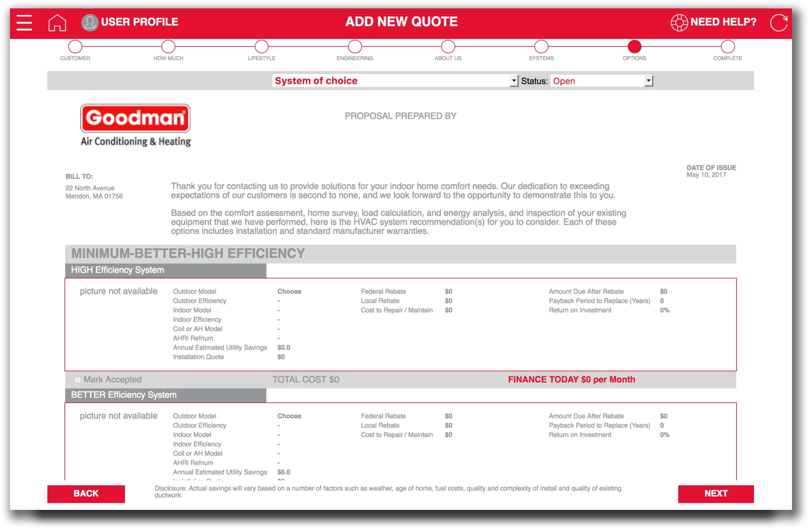The width and height of the screenshot is (811, 532).
Task: Check the Mark Accepted checkbox
Action: [78, 379]
